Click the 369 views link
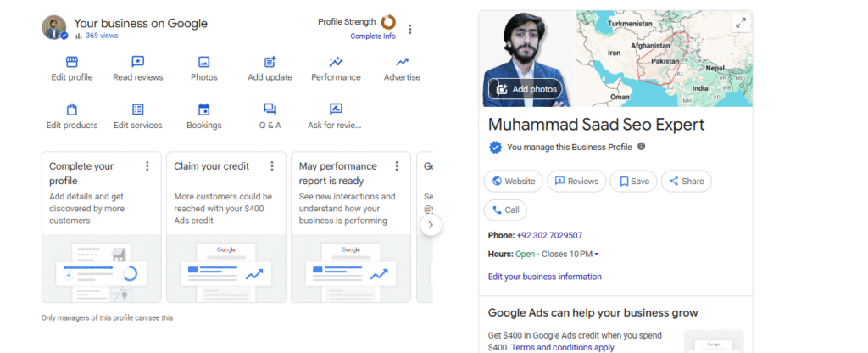This screenshot has height=353, width=868. pyautogui.click(x=102, y=36)
